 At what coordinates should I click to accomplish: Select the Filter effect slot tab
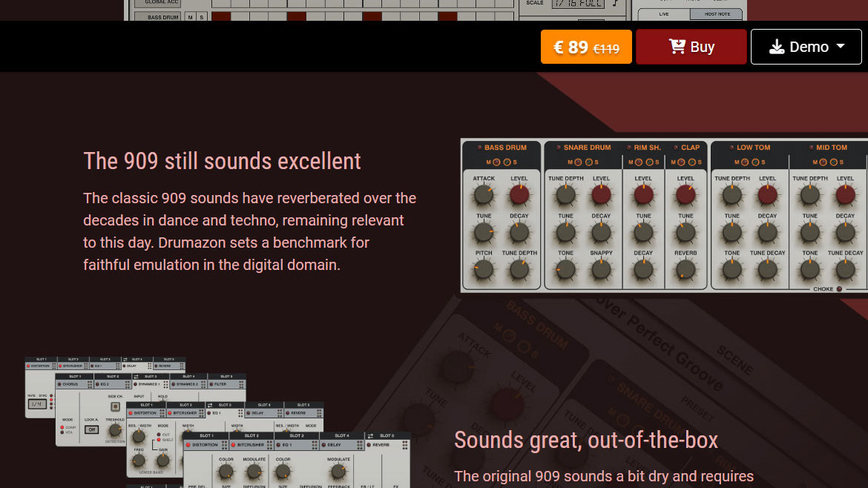tap(227, 384)
